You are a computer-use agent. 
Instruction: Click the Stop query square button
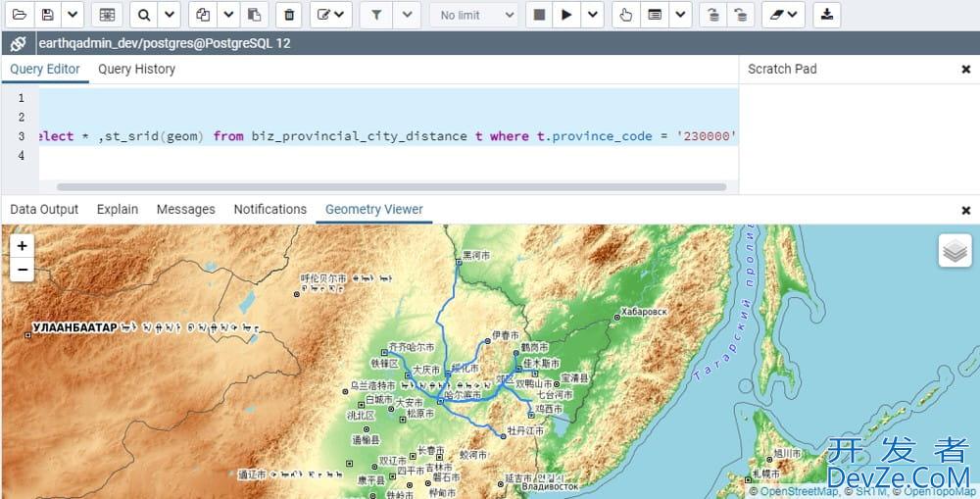pyautogui.click(x=538, y=15)
